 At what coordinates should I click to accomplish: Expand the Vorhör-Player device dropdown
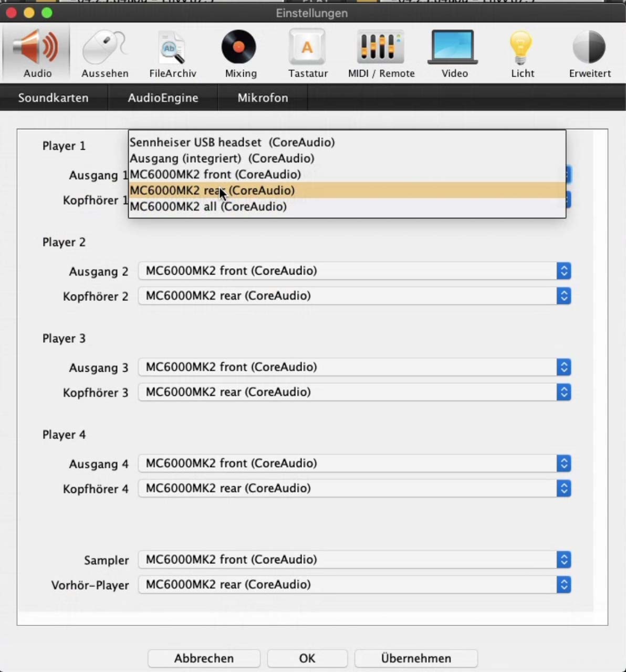[x=354, y=585]
